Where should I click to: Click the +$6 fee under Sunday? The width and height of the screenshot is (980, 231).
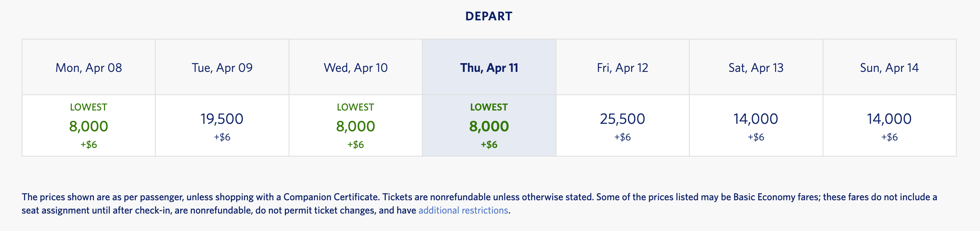click(889, 137)
